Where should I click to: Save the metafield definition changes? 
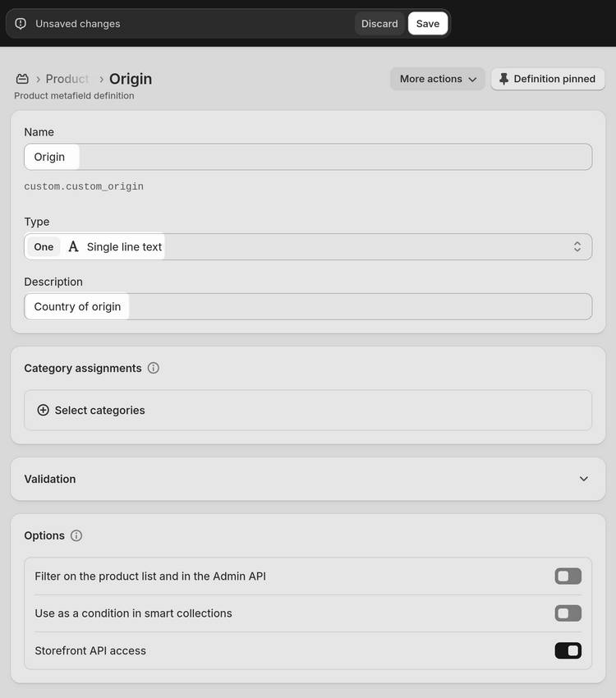coord(427,23)
